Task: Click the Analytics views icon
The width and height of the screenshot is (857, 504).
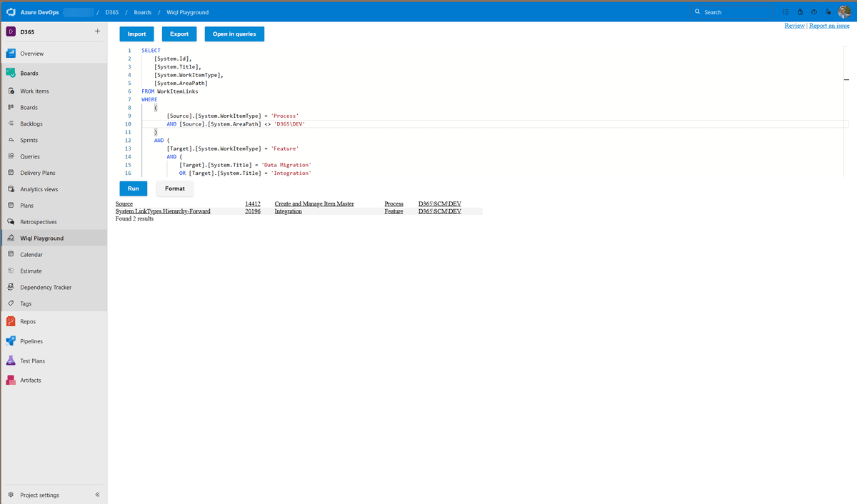Action: [x=11, y=189]
